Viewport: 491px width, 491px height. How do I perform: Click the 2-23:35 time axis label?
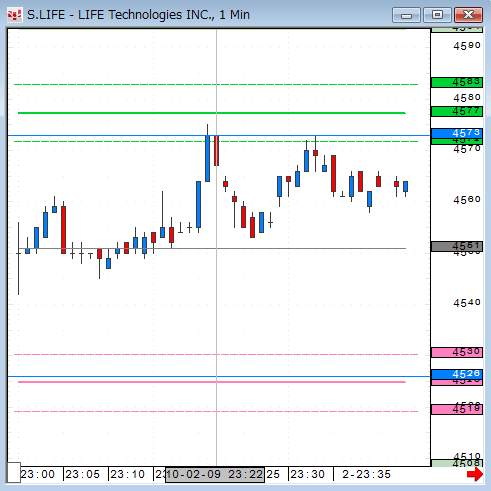366,474
